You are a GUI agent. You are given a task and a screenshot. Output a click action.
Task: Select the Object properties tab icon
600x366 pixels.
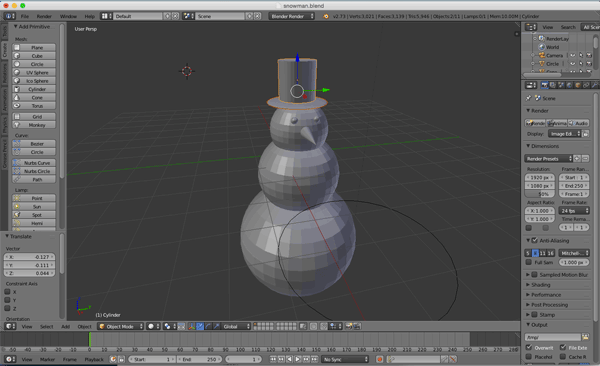click(578, 85)
